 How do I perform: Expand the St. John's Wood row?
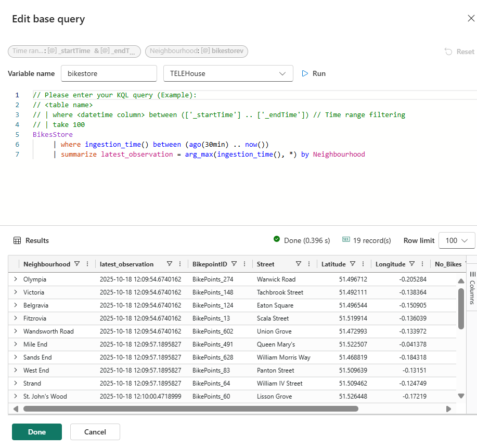16,396
